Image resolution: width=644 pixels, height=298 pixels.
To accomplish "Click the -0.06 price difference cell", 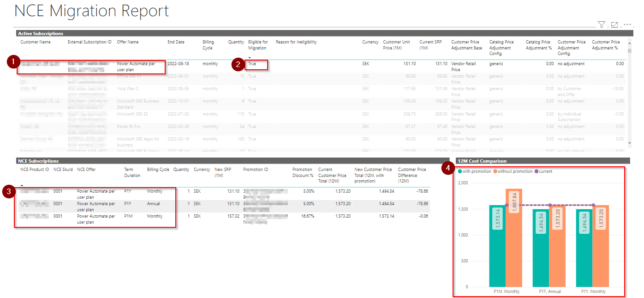I will [x=422, y=216].
